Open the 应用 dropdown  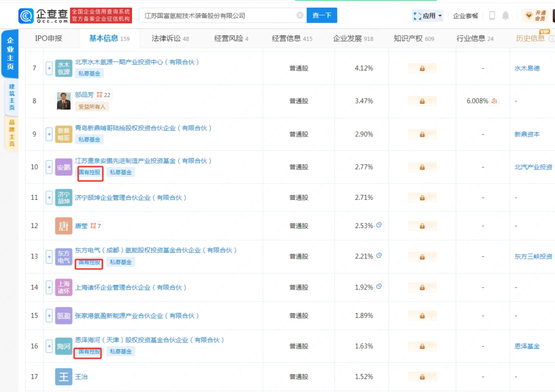pyautogui.click(x=428, y=15)
